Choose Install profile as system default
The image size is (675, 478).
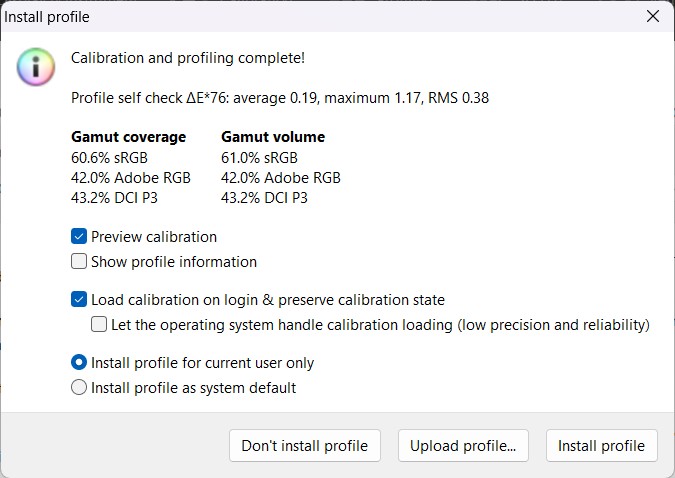coord(79,388)
